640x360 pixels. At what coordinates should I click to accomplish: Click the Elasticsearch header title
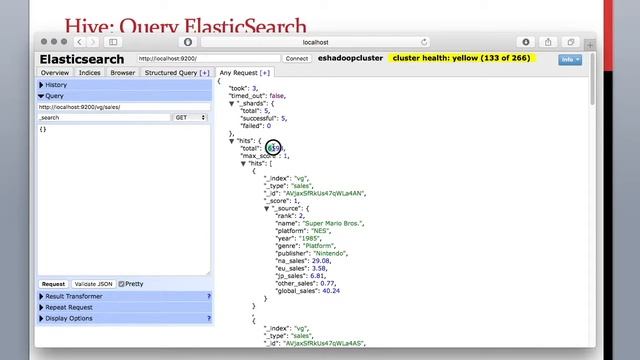pos(82,59)
